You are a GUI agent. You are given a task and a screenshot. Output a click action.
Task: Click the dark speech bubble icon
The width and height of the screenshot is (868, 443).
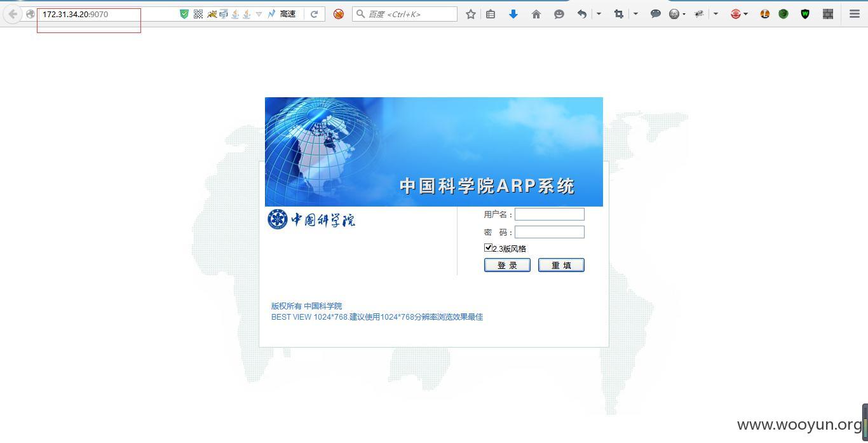coord(656,14)
